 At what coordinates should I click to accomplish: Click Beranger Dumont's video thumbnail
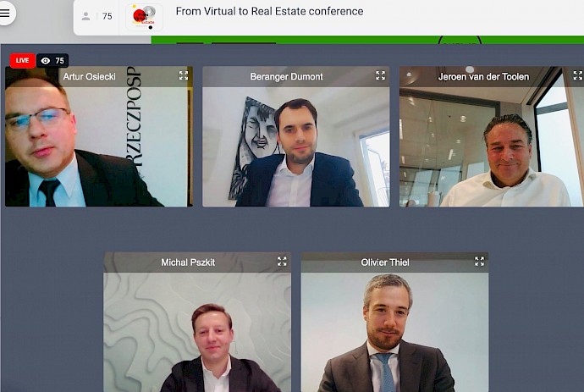click(x=295, y=136)
